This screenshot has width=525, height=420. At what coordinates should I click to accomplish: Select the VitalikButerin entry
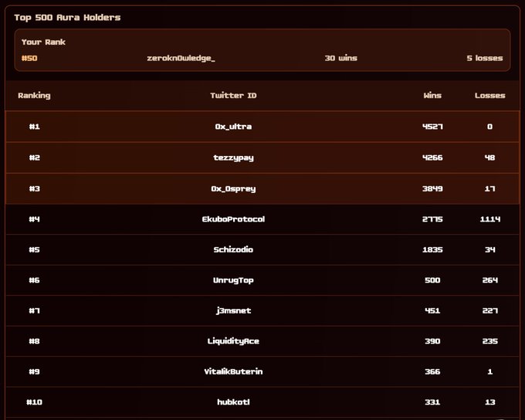pyautogui.click(x=233, y=371)
